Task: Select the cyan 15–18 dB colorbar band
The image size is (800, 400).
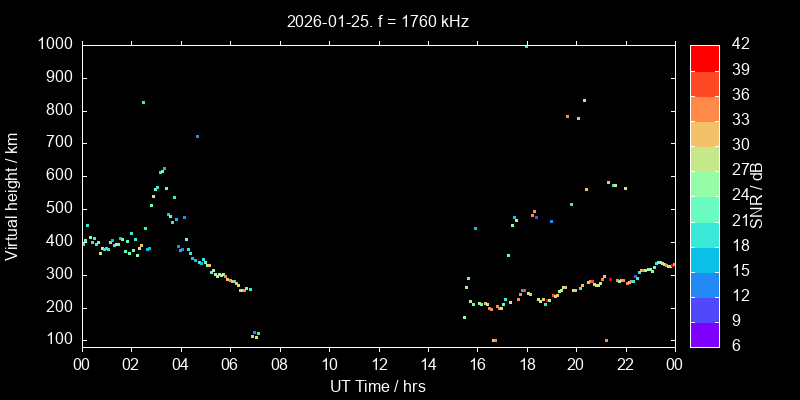Action: [704, 259]
